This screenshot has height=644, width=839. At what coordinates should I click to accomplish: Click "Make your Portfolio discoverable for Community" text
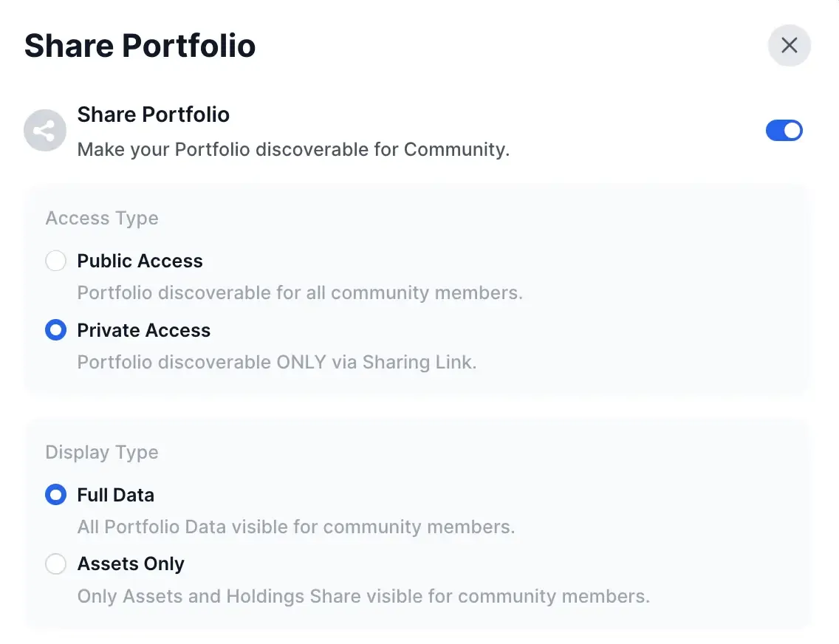tap(293, 150)
